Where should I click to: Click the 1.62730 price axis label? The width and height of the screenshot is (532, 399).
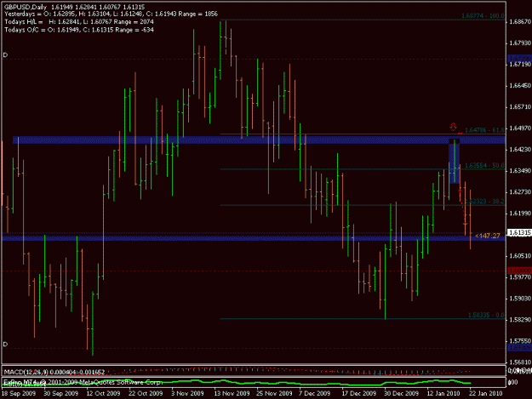click(x=520, y=192)
